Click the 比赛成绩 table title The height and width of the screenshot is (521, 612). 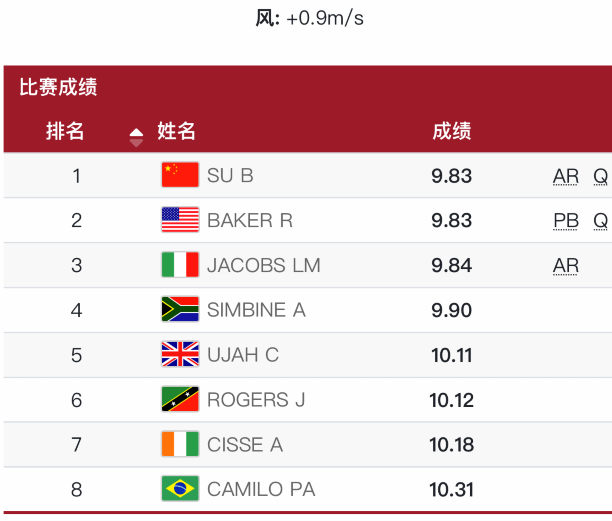[58, 87]
